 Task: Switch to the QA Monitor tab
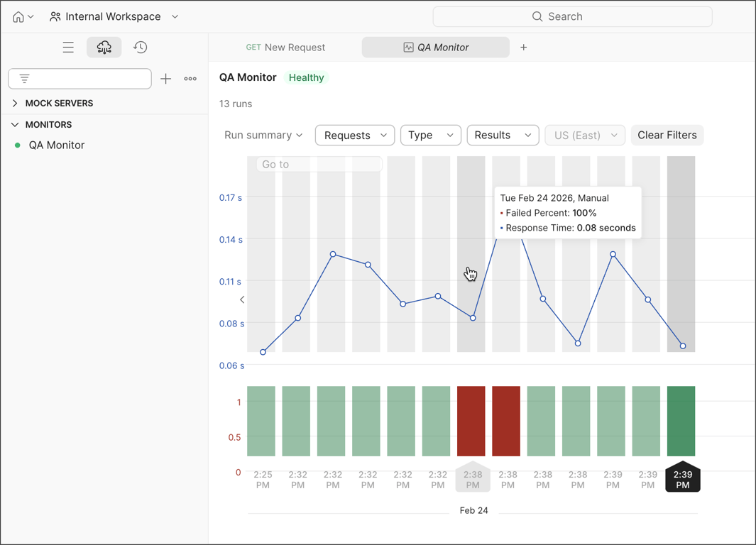coord(435,47)
